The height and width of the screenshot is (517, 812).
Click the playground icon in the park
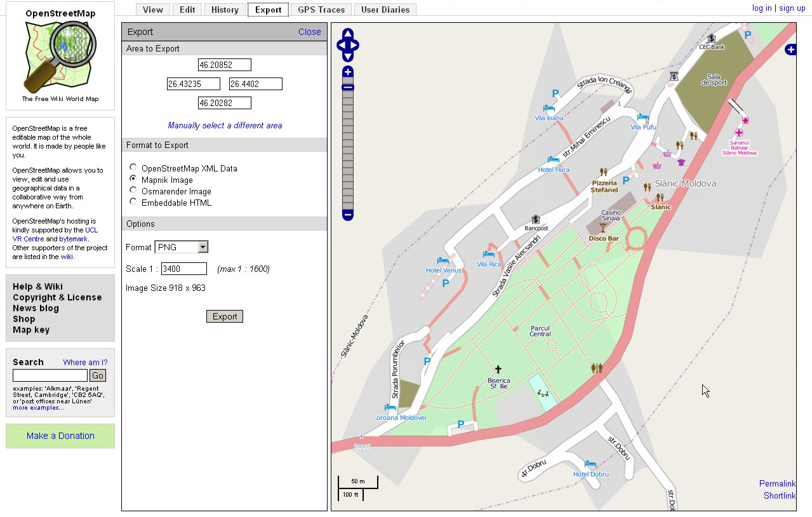click(543, 394)
